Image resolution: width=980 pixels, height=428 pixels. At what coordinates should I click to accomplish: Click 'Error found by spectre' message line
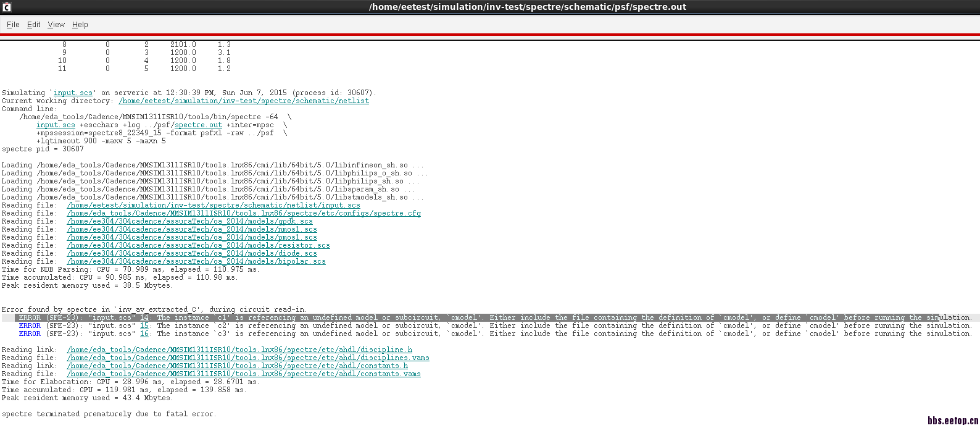point(154,309)
